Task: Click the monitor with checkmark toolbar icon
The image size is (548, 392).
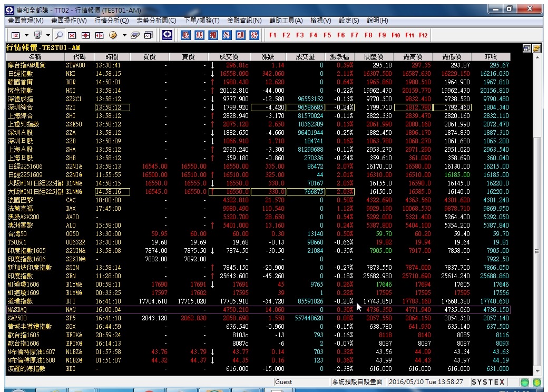Action: click(x=37, y=35)
